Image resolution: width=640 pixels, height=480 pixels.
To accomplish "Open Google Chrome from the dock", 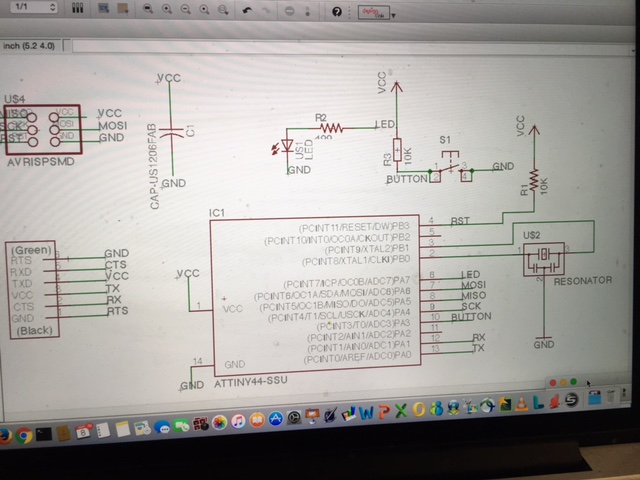I will (x=24, y=436).
